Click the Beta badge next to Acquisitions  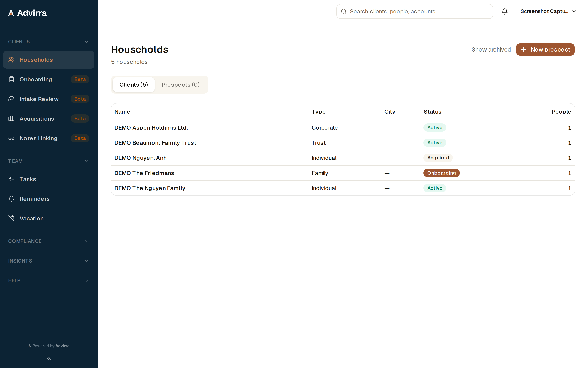point(80,119)
